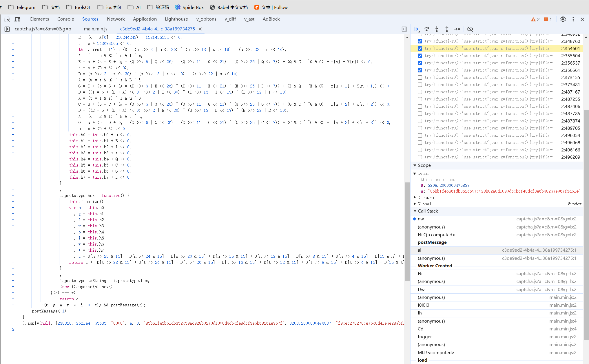Image resolution: width=589 pixels, height=364 pixels.
Task: Open DevTools settings gear
Action: pos(563,19)
